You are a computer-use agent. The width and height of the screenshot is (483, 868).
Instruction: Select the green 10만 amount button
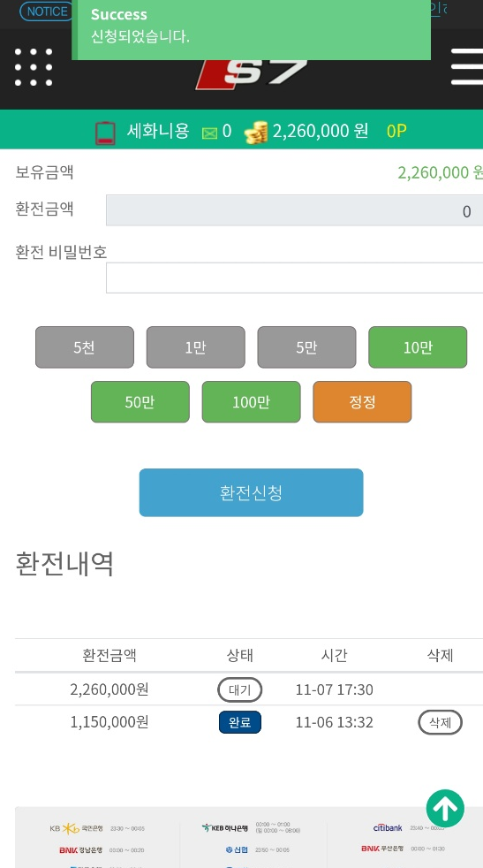point(418,347)
